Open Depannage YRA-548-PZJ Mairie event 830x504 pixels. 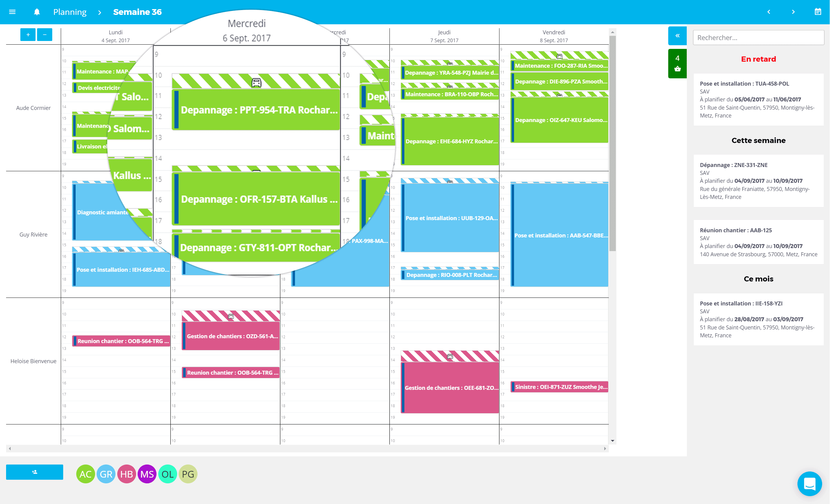450,73
